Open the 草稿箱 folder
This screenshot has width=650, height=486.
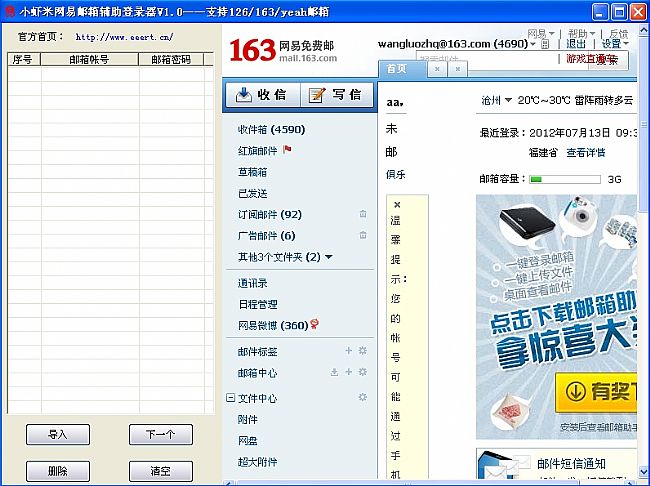coord(252,172)
